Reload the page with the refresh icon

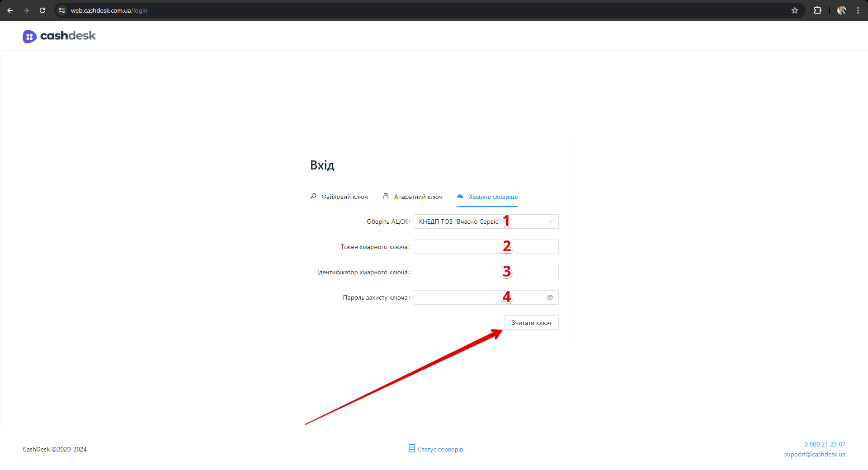tap(42, 10)
